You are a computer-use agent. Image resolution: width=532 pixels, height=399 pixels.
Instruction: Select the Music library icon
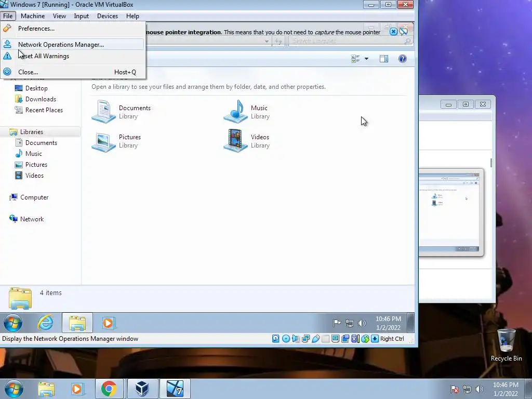tap(235, 111)
